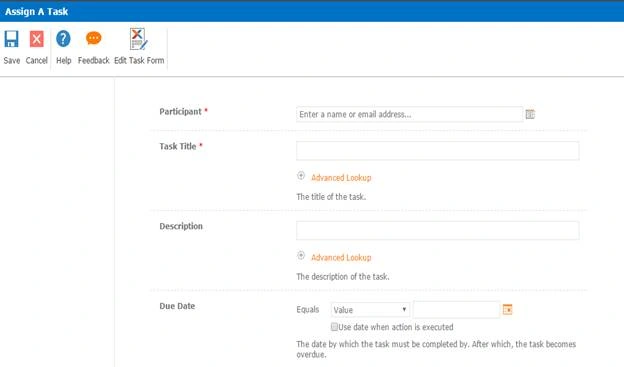This screenshot has height=367, width=624.
Task: Click the 'Edit Task Form' label
Action: coord(139,61)
